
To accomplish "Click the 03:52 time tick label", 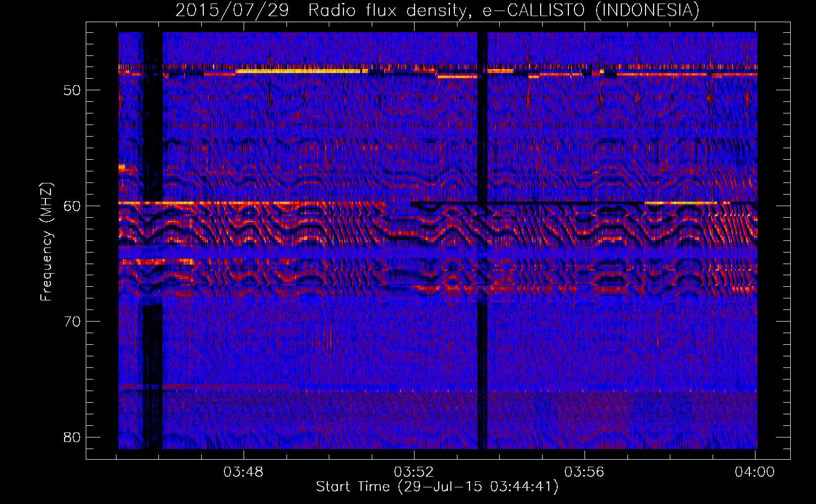I will pyautogui.click(x=414, y=472).
